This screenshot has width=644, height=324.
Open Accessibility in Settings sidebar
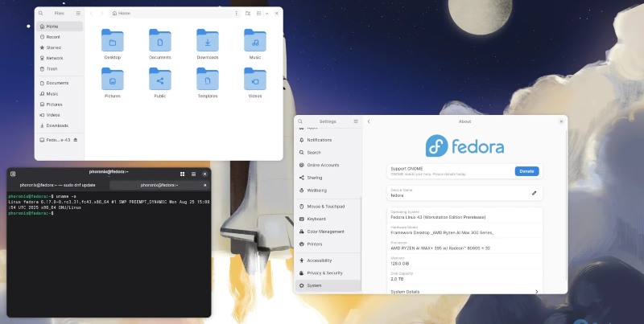point(328,260)
